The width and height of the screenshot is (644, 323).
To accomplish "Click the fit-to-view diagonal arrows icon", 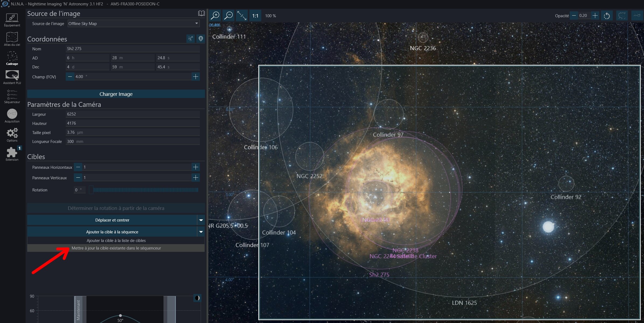I will pos(242,16).
